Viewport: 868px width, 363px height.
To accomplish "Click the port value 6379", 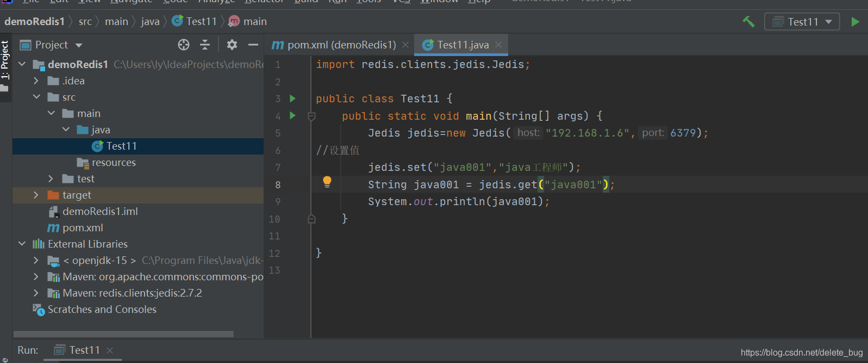I will [x=683, y=133].
